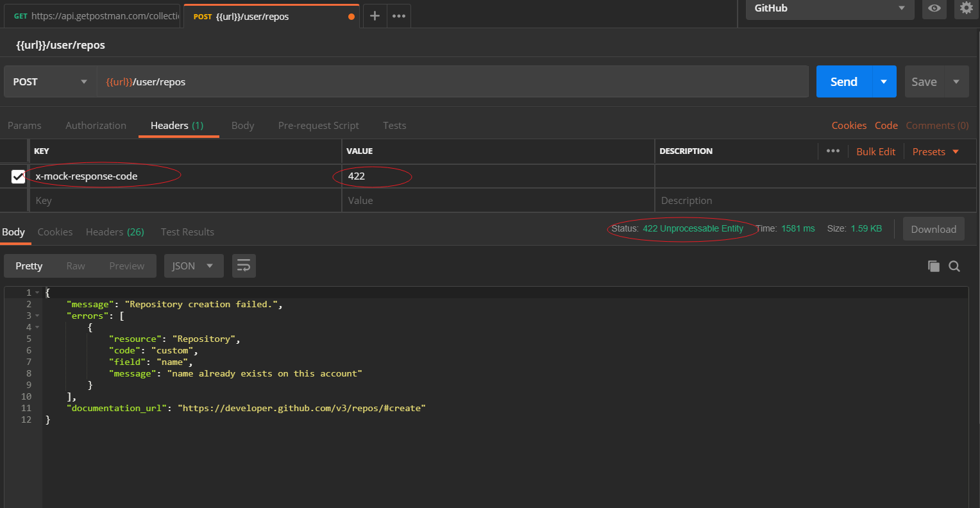Open the Pre-request Script tab
This screenshot has width=980, height=508.
pos(318,125)
